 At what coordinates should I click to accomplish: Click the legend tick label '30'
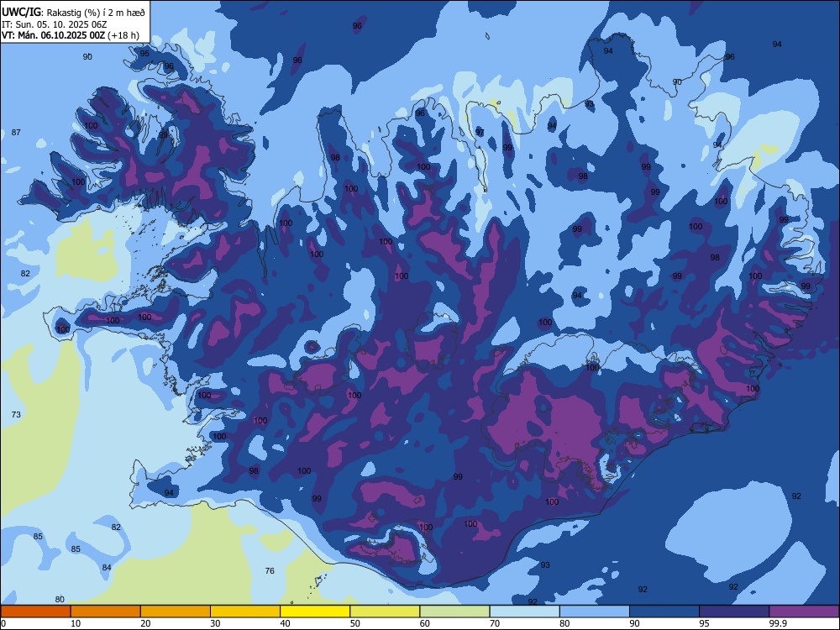(215, 623)
